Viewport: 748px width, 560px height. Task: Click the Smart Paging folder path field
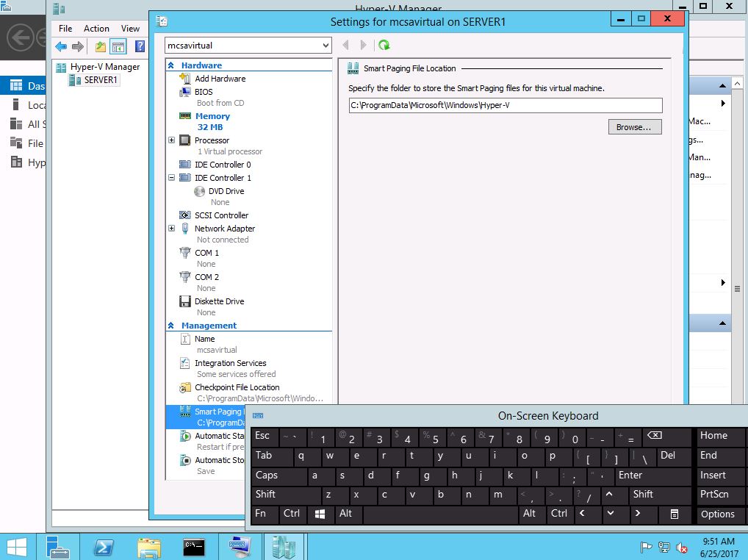tap(505, 105)
